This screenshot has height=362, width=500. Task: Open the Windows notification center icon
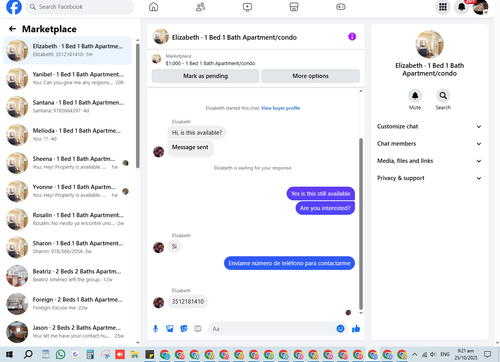488,354
